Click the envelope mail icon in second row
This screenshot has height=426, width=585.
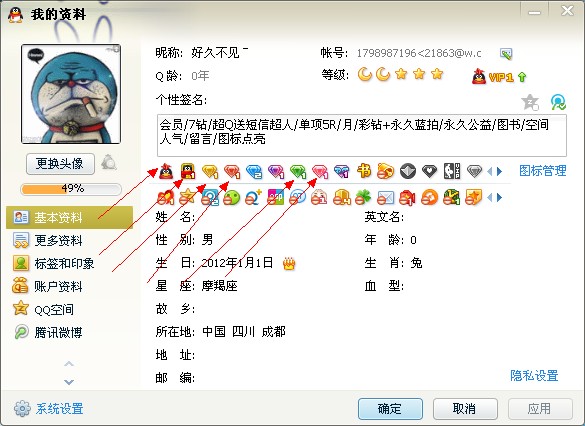tap(385, 197)
